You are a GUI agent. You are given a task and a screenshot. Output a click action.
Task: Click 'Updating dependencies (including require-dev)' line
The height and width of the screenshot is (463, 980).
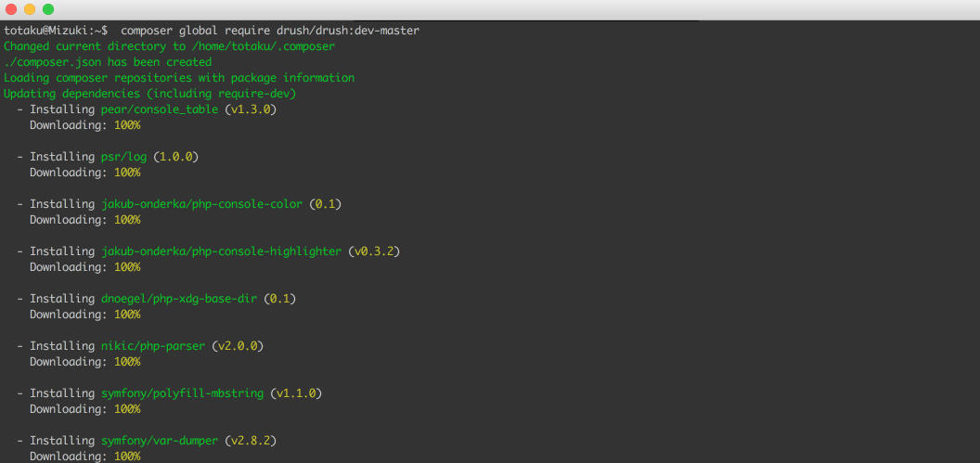point(149,94)
